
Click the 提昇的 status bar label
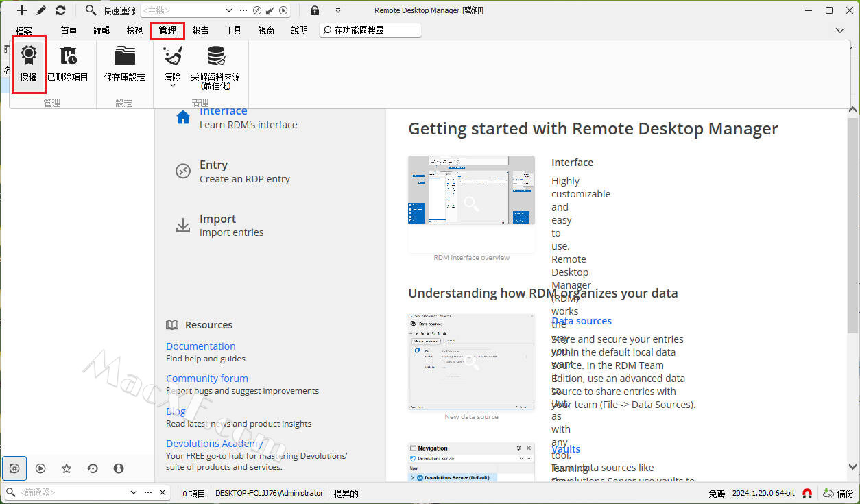346,494
